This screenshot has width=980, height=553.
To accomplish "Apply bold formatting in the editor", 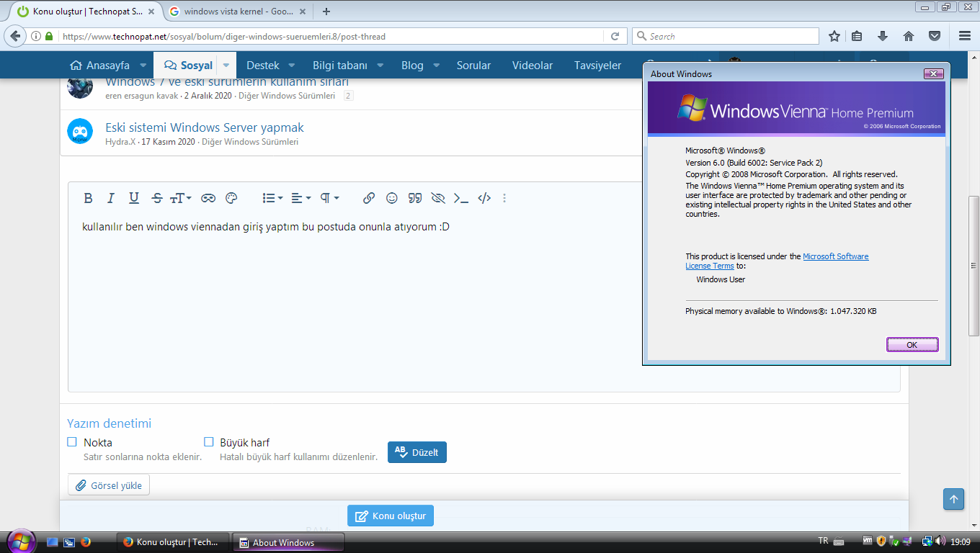I will pyautogui.click(x=88, y=198).
